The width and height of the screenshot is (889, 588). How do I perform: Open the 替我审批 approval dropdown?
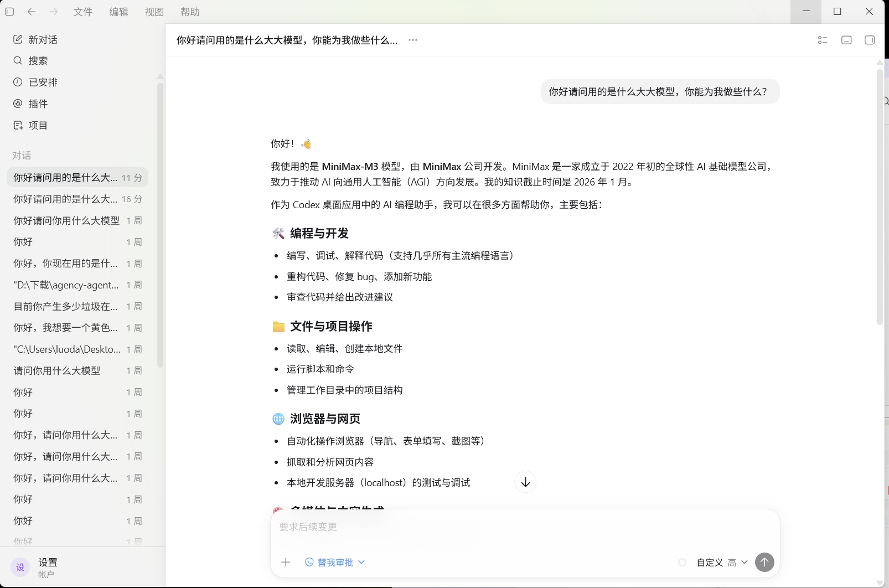click(x=335, y=562)
